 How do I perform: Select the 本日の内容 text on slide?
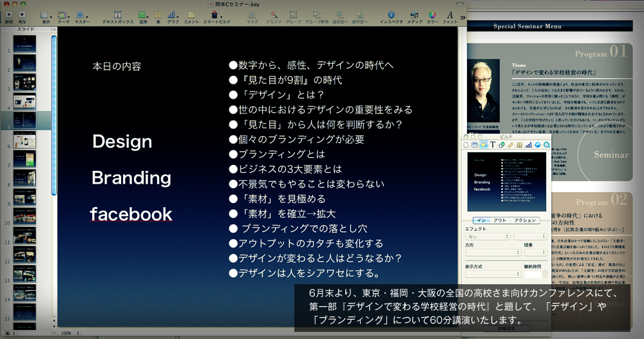(117, 66)
